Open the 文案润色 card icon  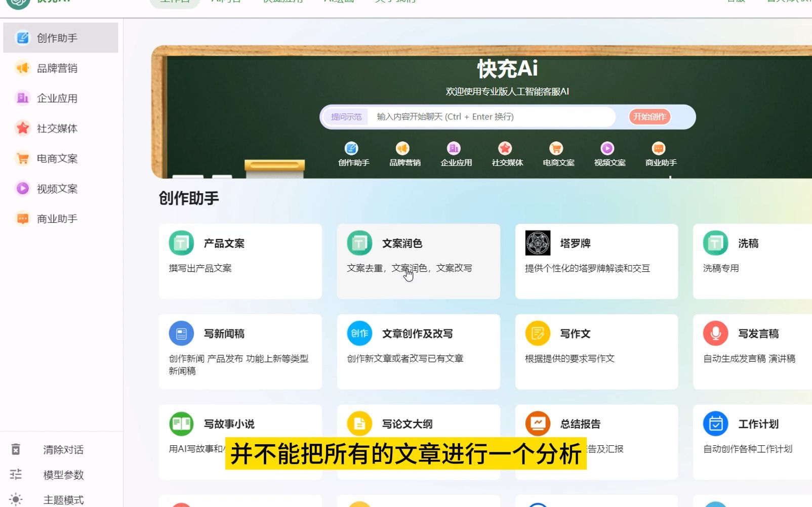(359, 243)
